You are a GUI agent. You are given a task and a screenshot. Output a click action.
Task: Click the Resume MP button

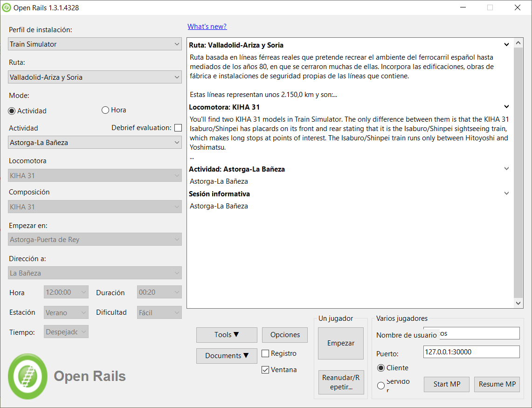pos(497,384)
